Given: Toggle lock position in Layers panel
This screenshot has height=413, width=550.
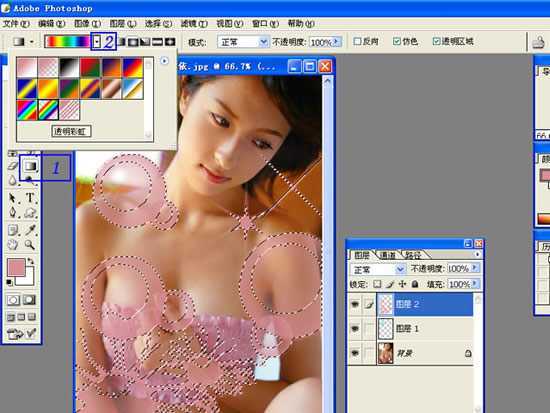Looking at the screenshot, I should pos(402,284).
